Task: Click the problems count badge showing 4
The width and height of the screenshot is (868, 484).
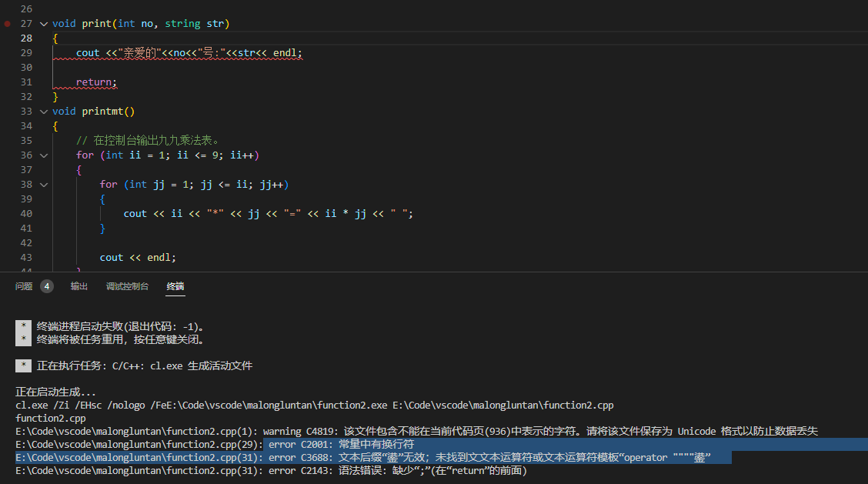Action: coord(47,286)
